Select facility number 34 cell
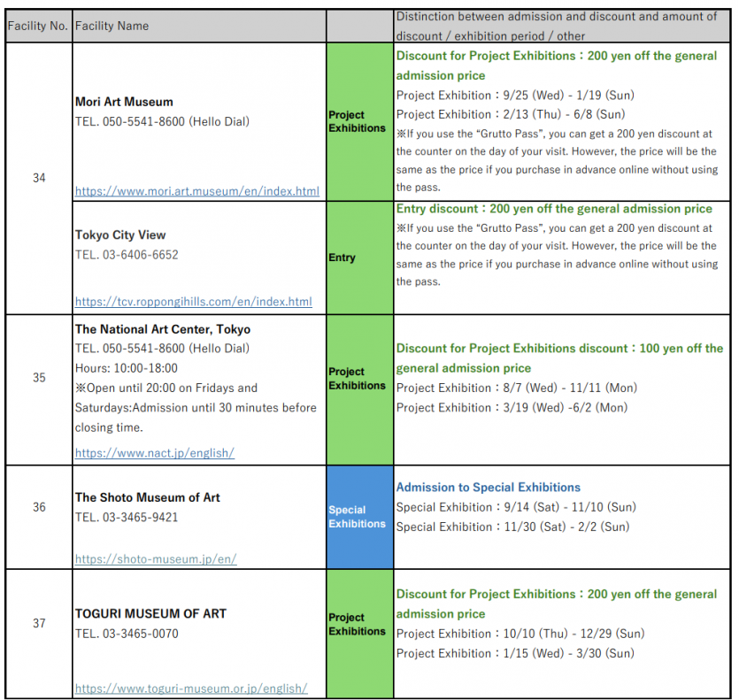 [39, 178]
